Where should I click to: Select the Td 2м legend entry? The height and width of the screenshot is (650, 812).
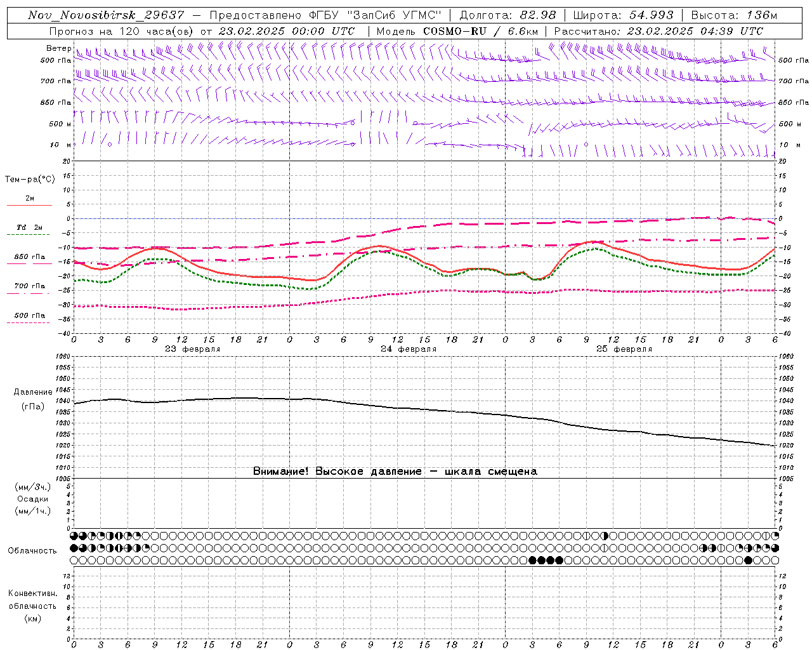pos(29,227)
